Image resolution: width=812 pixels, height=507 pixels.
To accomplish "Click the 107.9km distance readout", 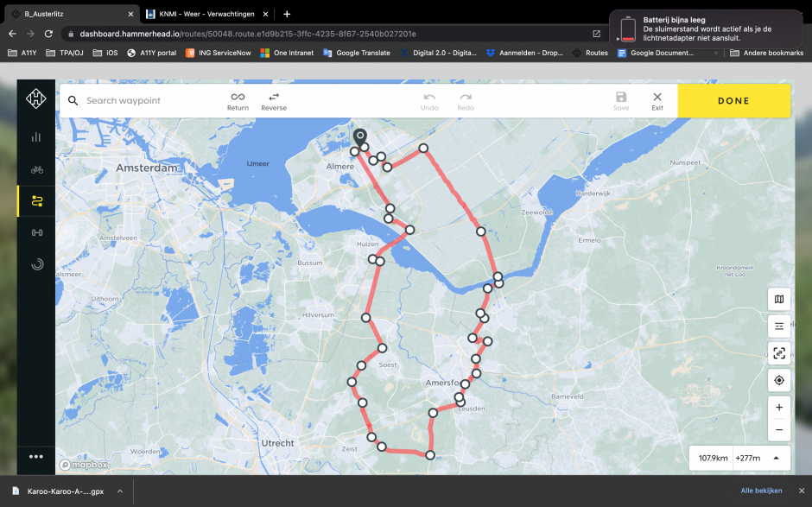I will coord(713,458).
